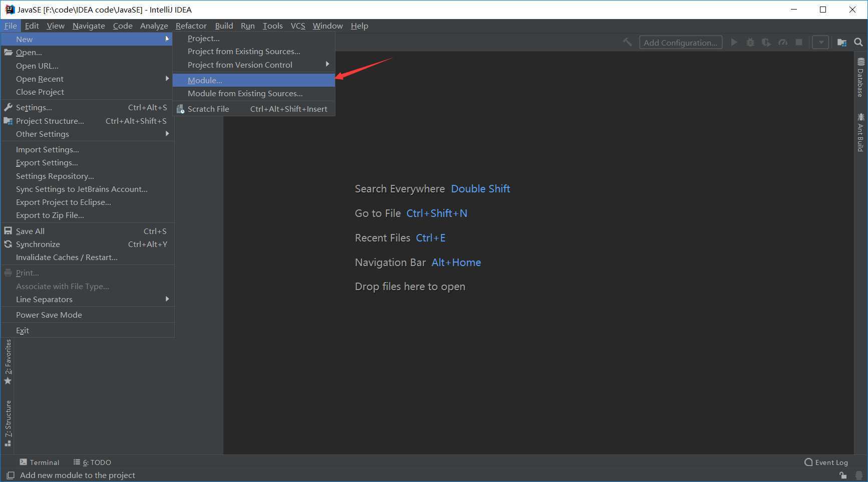The height and width of the screenshot is (482, 868).
Task: Select Close Project
Action: click(x=87, y=92)
